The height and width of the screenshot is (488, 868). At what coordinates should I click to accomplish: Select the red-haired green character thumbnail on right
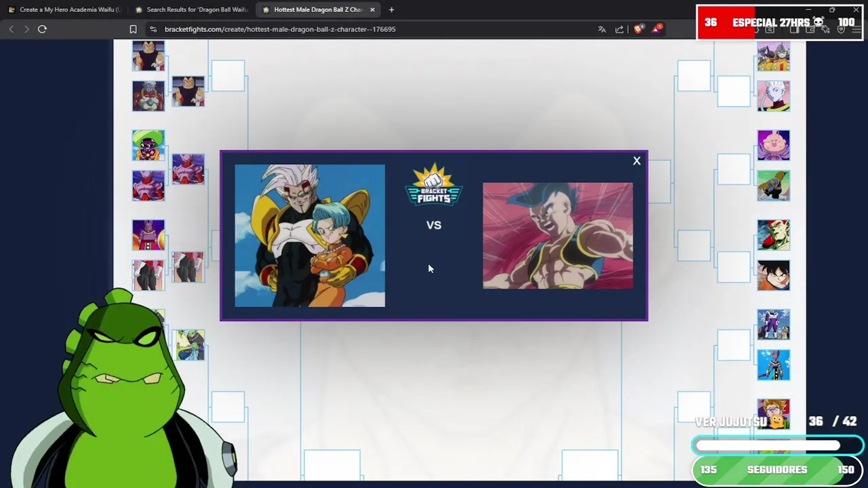click(x=774, y=235)
